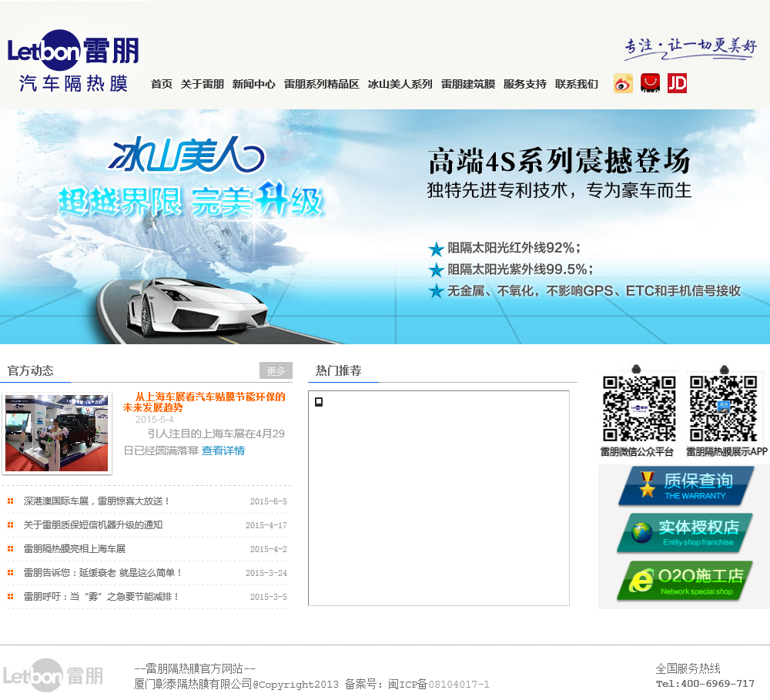Open the Weibo social icon

pos(623,83)
